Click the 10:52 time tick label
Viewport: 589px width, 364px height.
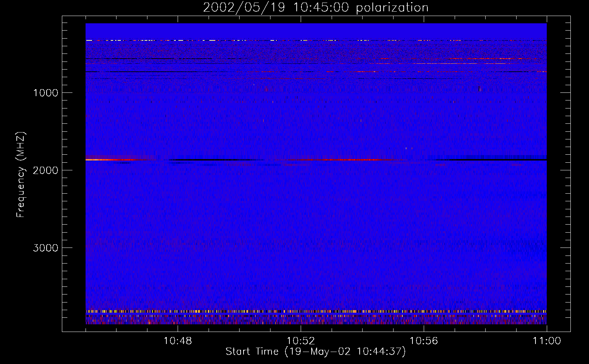pos(301,341)
